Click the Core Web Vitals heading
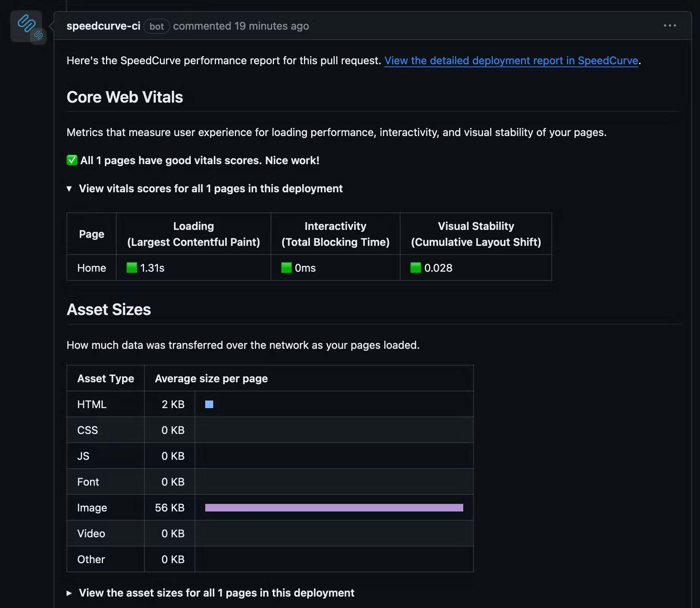The image size is (700, 608). pyautogui.click(x=125, y=97)
